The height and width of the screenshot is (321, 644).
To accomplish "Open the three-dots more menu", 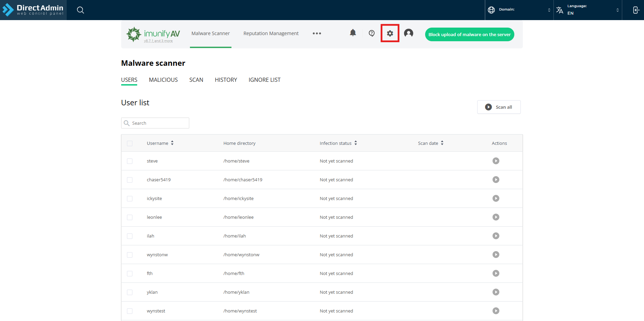I will pyautogui.click(x=317, y=33).
